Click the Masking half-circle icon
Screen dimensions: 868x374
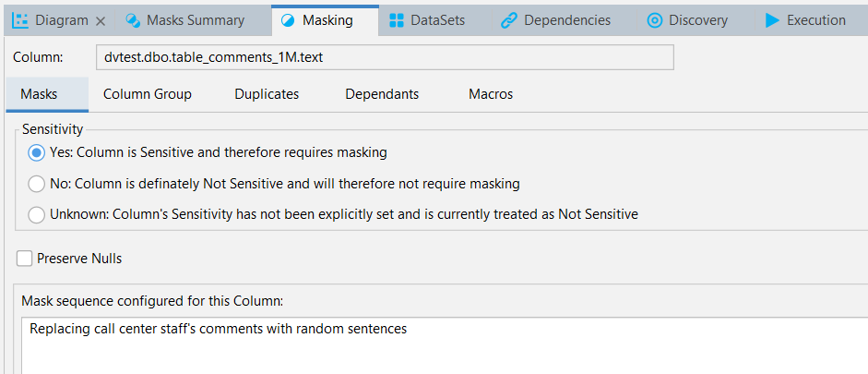point(288,20)
